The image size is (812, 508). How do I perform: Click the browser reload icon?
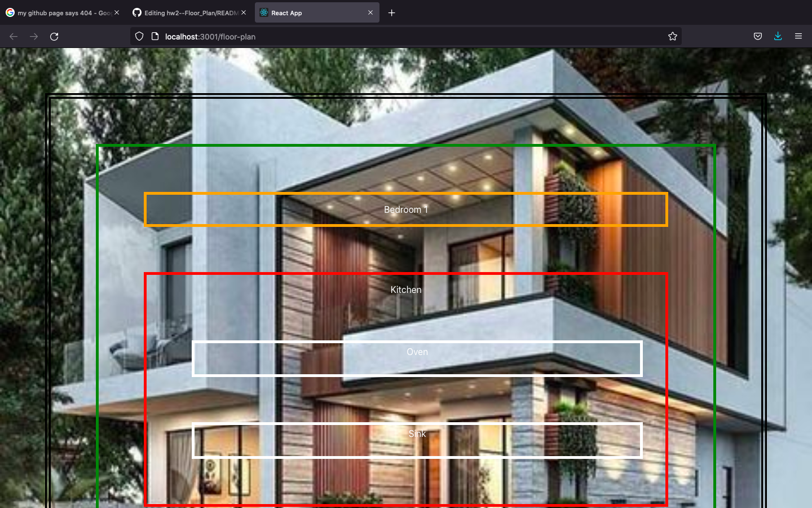coord(54,36)
